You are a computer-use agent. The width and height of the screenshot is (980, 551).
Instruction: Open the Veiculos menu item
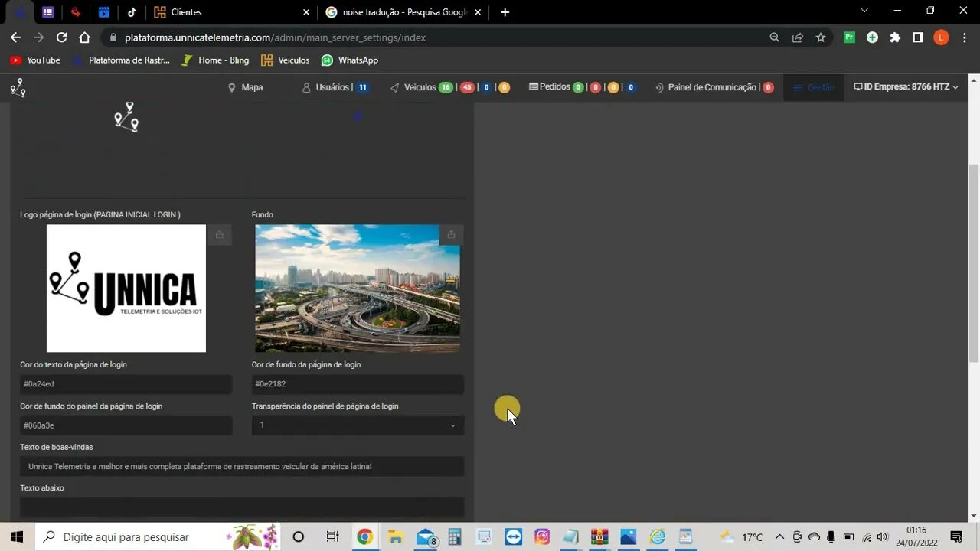[x=413, y=87]
